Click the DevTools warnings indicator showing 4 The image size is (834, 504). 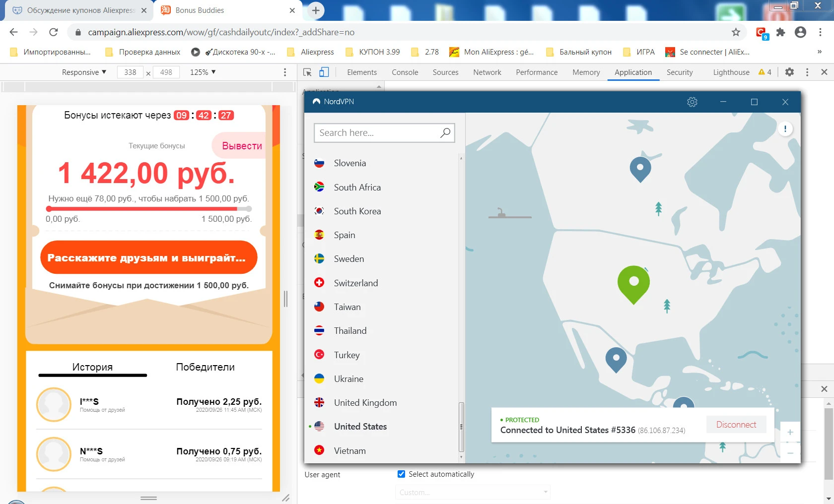click(765, 72)
